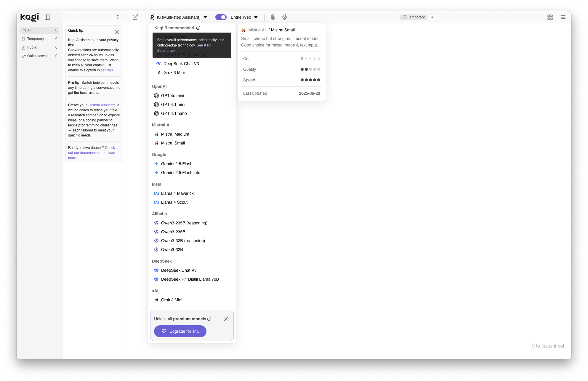The image size is (588, 381).
Task: Toggle the sidebar panel icon
Action: pyautogui.click(x=47, y=17)
